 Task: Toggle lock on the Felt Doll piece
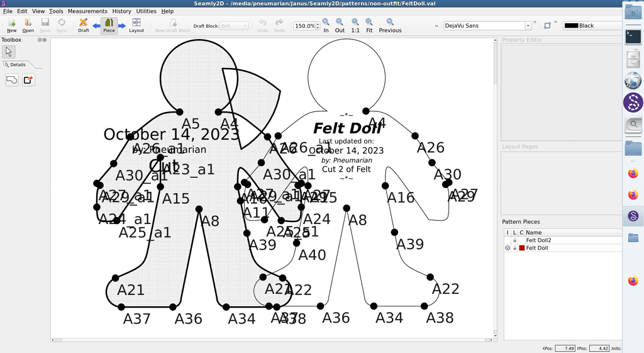[x=514, y=248]
